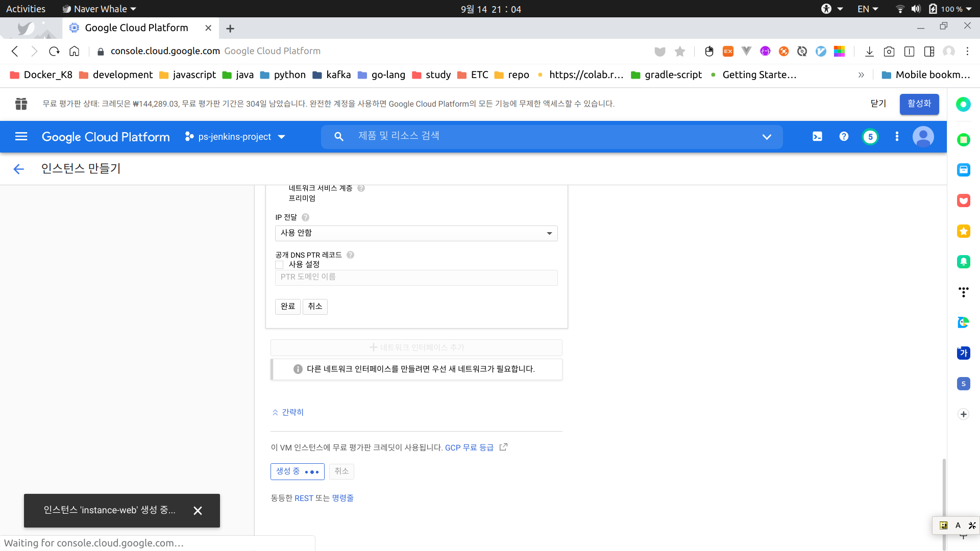Open the Cloud Shell terminal icon
This screenshot has width=980, height=551.
817,136
